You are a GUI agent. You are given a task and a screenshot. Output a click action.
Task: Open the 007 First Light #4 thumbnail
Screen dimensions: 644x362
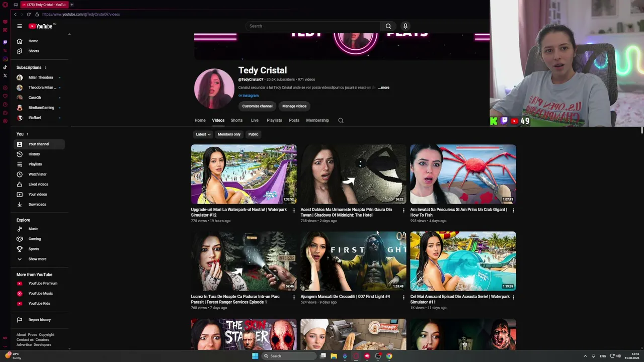[353, 261]
